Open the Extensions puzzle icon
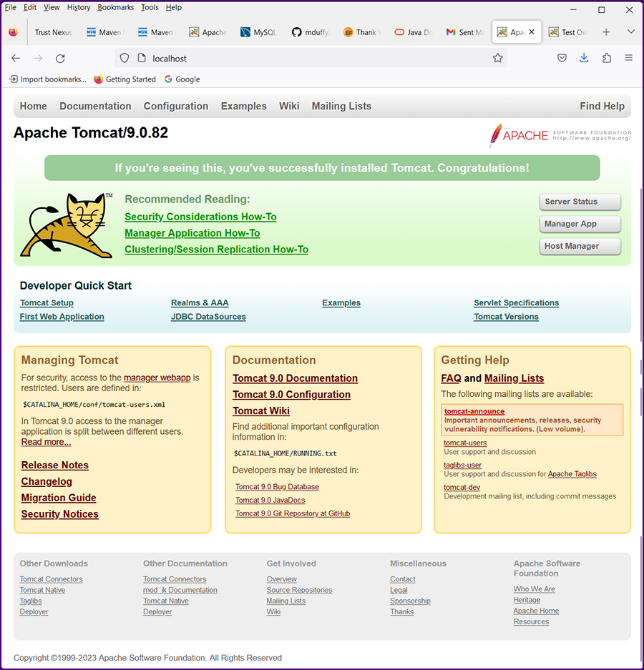Image resolution: width=644 pixels, height=670 pixels. pyautogui.click(x=606, y=59)
